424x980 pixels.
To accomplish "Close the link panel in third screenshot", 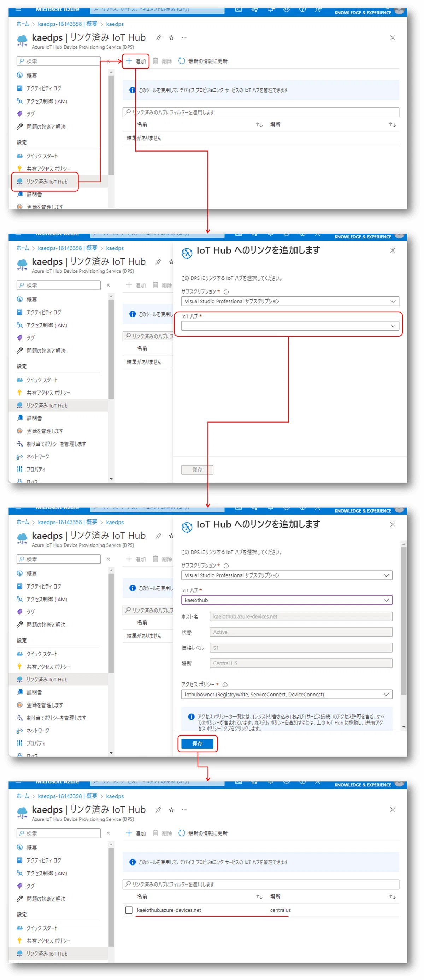I will 393,524.
